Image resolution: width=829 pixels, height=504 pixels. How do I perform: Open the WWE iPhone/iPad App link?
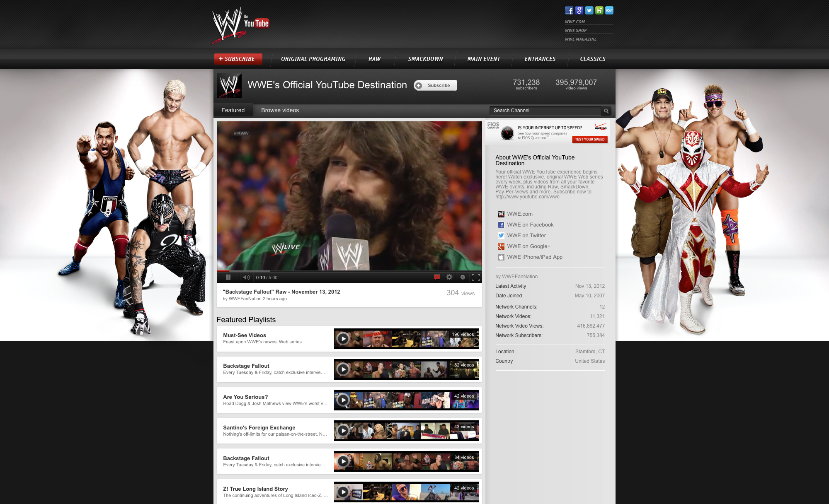point(535,257)
